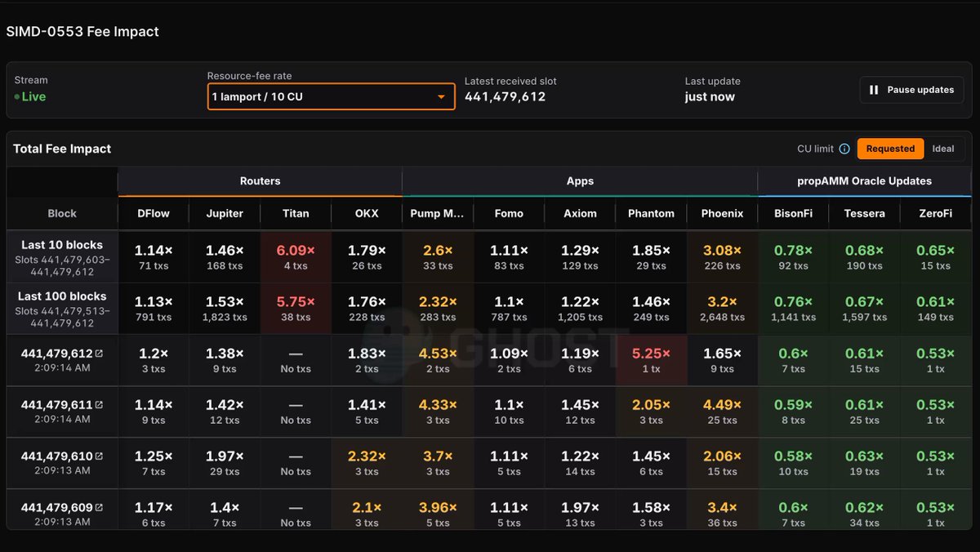Click the DFlow column header
The image size is (980, 552).
click(153, 213)
